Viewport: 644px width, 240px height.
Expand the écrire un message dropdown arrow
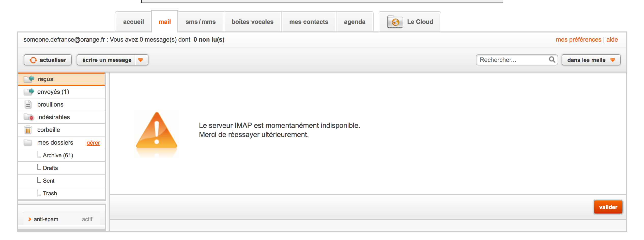(x=141, y=60)
